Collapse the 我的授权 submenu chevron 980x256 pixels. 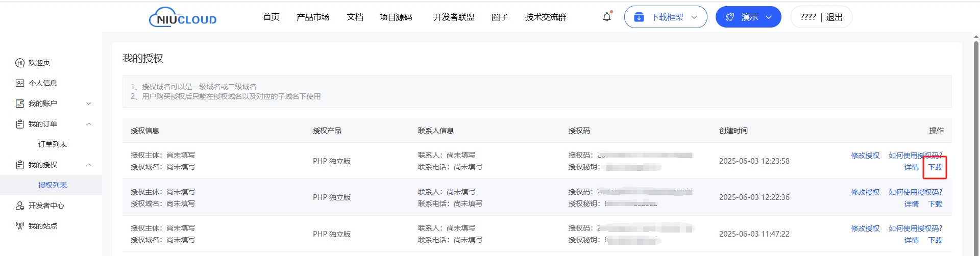coord(89,165)
